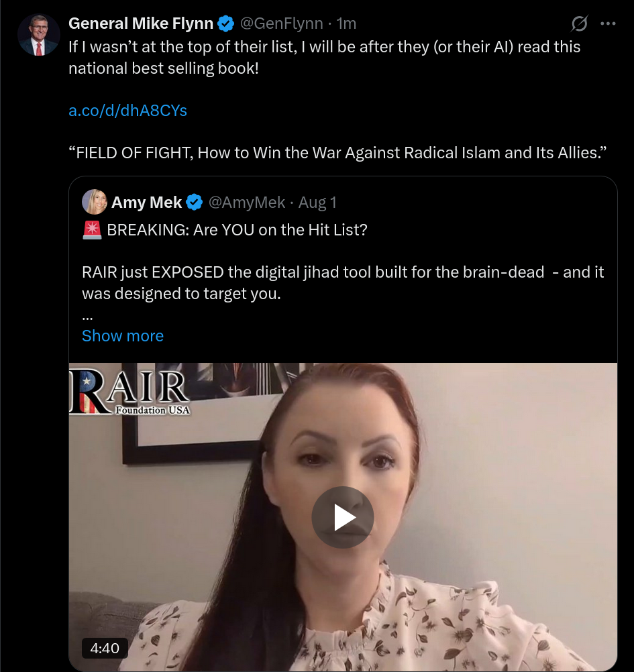Screen dimensions: 634x672
Task: Click the RAIR Foundation USA logo overlay
Action: tap(129, 392)
